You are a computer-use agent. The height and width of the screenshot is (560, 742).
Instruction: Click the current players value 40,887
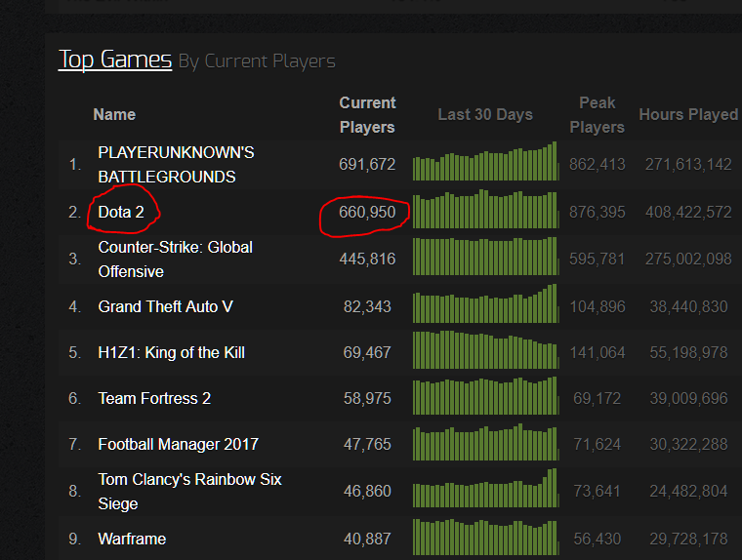pyautogui.click(x=367, y=539)
